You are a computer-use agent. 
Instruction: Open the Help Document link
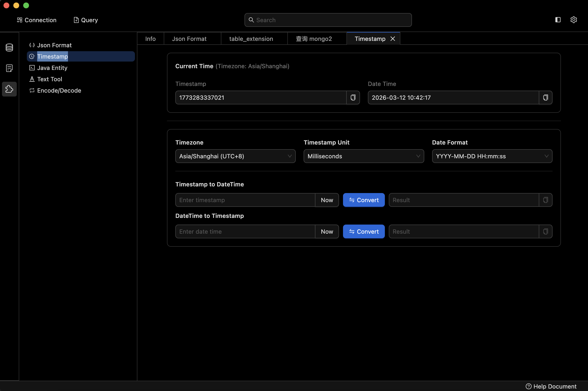click(x=551, y=386)
